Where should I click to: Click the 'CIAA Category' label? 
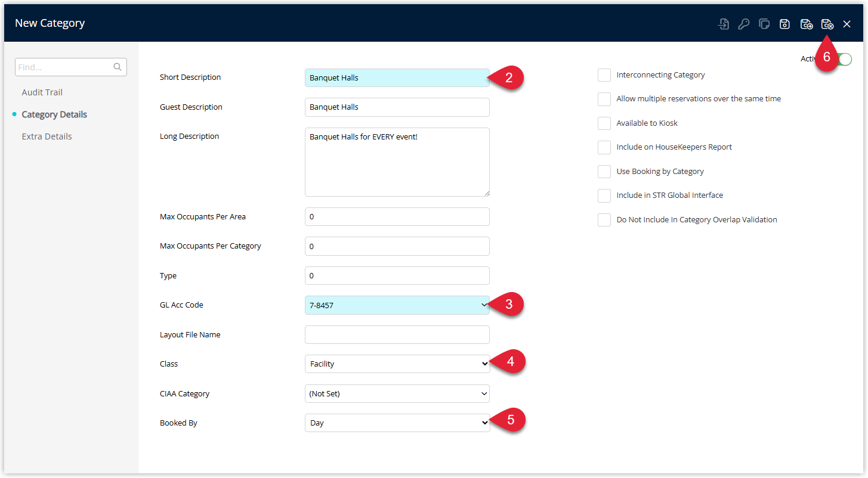[x=184, y=394]
